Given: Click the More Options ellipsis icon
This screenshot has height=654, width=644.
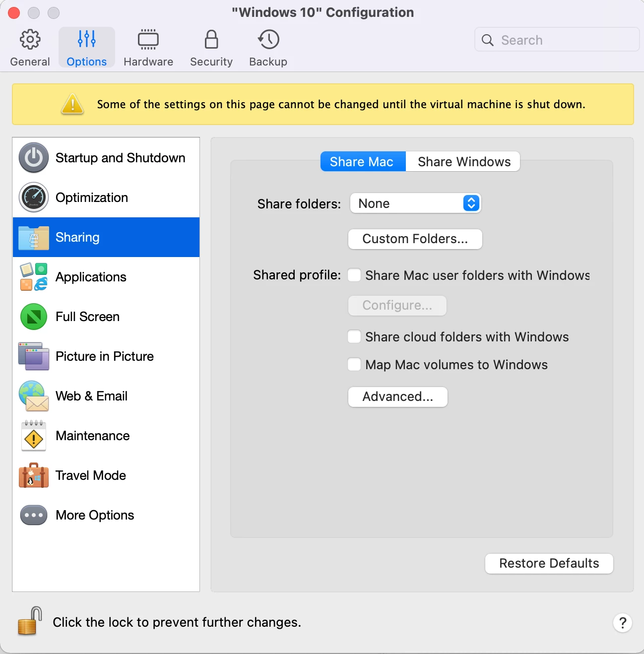Looking at the screenshot, I should (34, 515).
